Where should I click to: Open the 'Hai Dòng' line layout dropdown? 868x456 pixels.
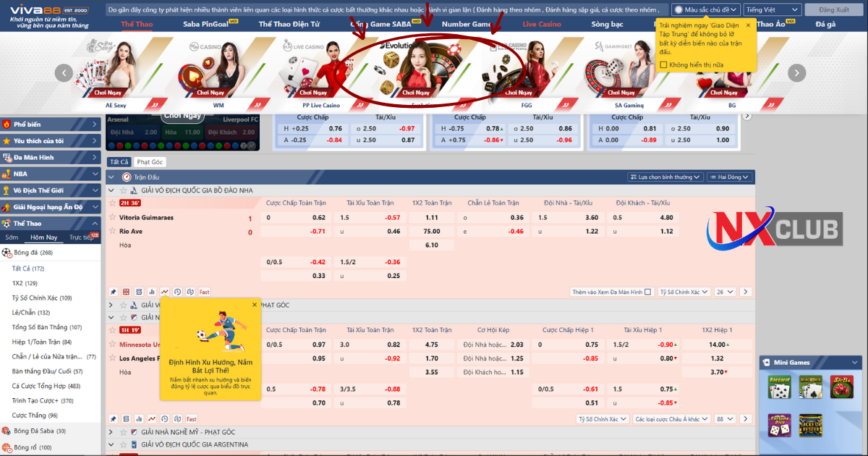730,177
